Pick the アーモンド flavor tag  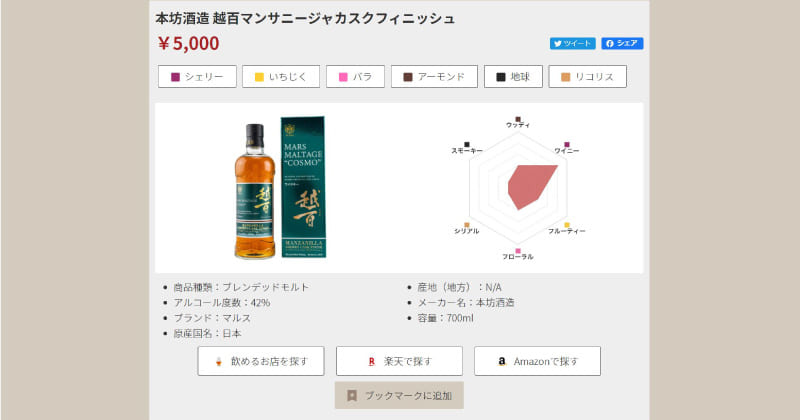[x=434, y=77]
